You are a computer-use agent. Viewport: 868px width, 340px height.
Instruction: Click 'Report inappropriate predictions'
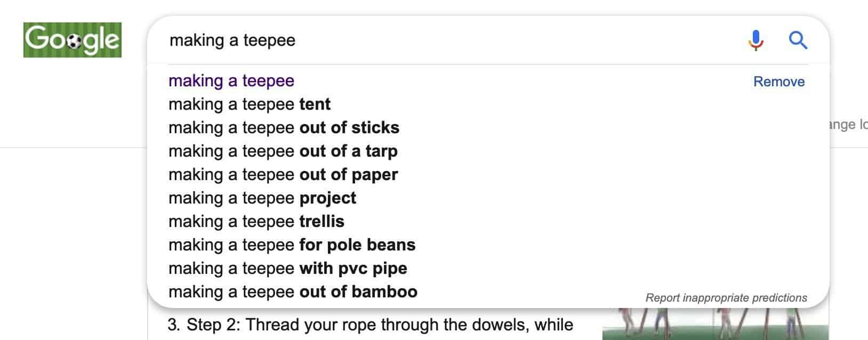pos(726,296)
